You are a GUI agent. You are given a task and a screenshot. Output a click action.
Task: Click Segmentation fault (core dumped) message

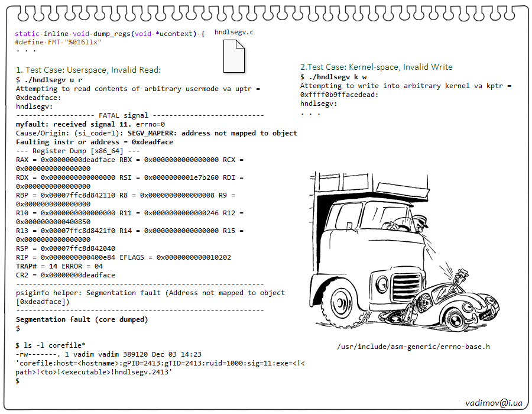(x=82, y=319)
